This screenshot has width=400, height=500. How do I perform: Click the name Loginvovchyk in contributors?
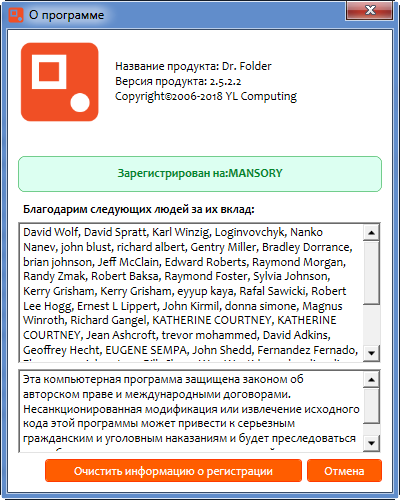[x=250, y=232]
